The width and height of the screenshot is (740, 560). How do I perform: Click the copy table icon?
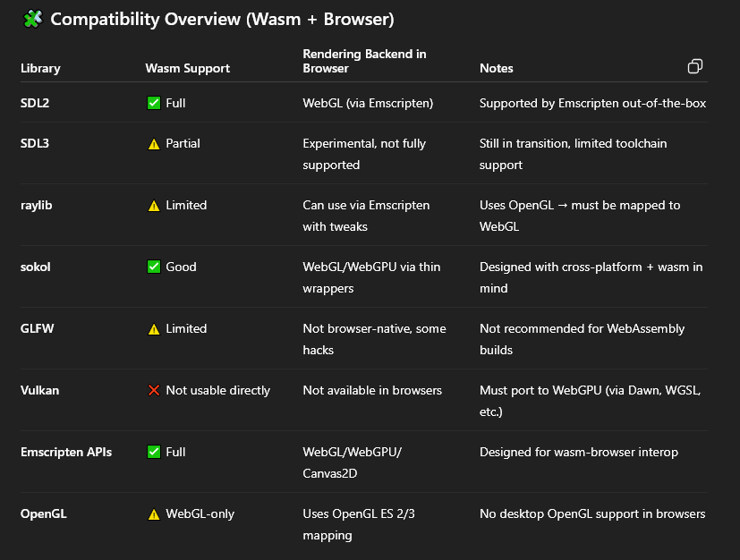point(694,67)
